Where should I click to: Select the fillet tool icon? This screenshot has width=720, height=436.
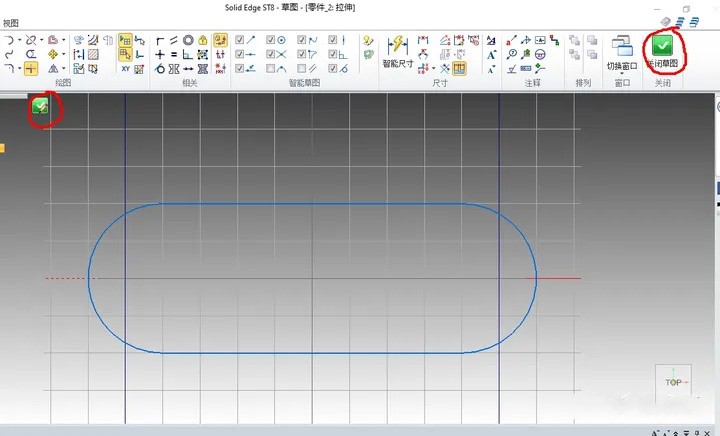[9, 69]
